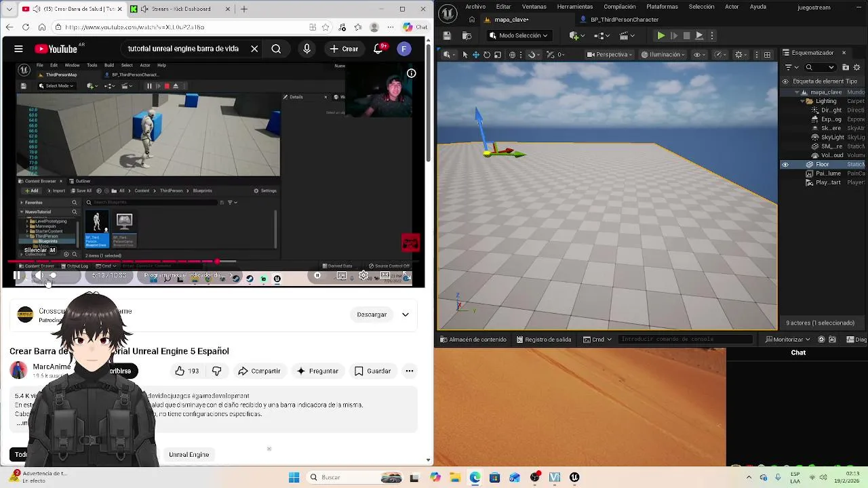
Task: Click YouTube search magnifier button
Action: pos(276,49)
